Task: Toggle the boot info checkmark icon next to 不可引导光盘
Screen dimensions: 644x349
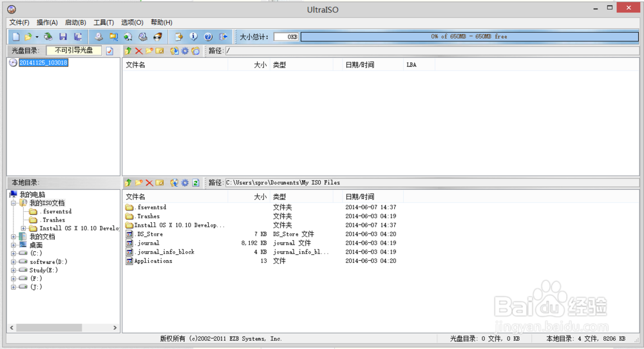Action: pos(109,51)
